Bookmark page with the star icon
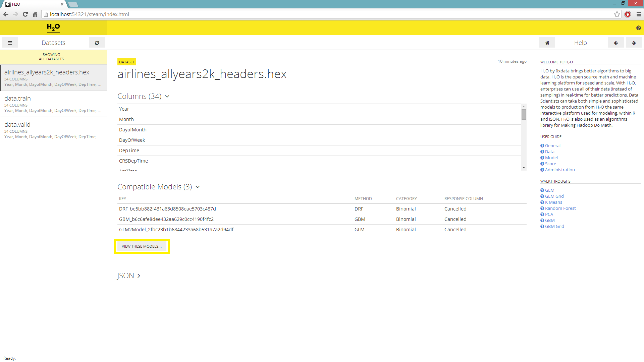The height and width of the screenshot is (362, 644). (617, 14)
